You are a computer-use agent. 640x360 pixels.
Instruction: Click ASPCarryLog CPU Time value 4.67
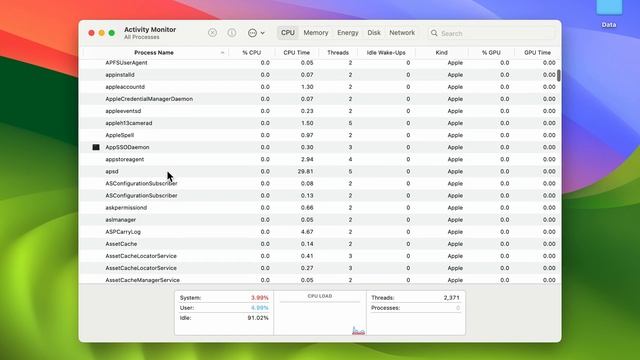[x=307, y=232]
